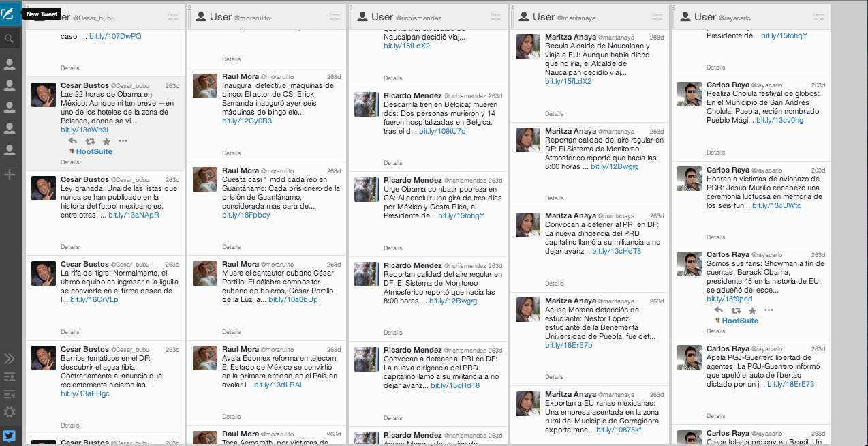Click person icon in @maritanaya column header

[524, 17]
